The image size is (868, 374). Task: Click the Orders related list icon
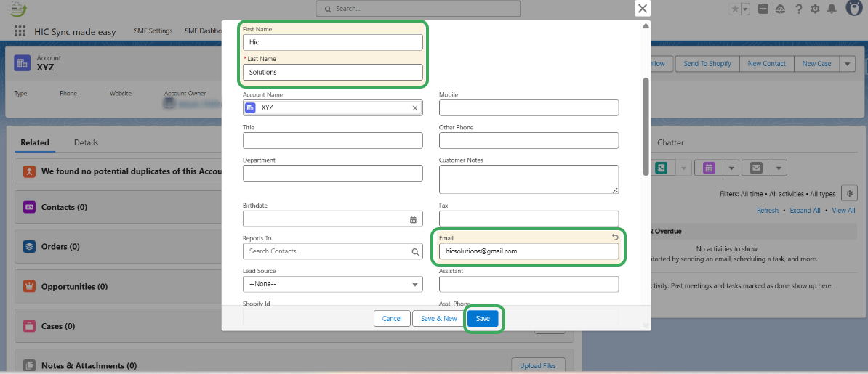29,247
